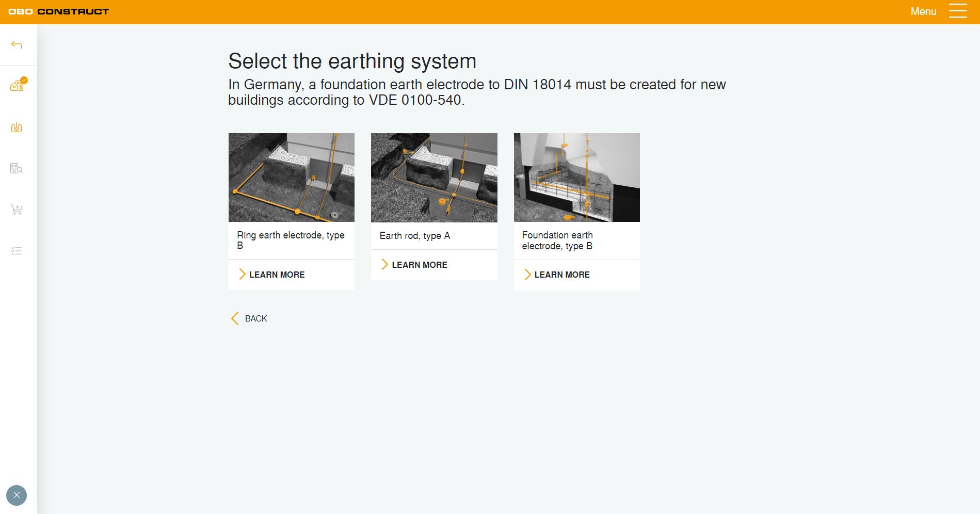This screenshot has height=514, width=980.
Task: Open the hamburger menu icon
Action: pyautogui.click(x=958, y=11)
